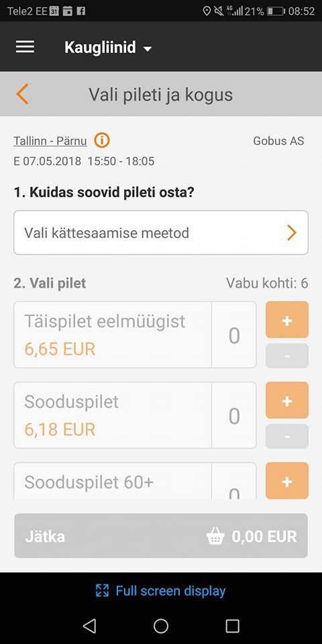Image resolution: width=322 pixels, height=644 pixels.
Task: Tap the Android recent apps button
Action: pos(233,626)
